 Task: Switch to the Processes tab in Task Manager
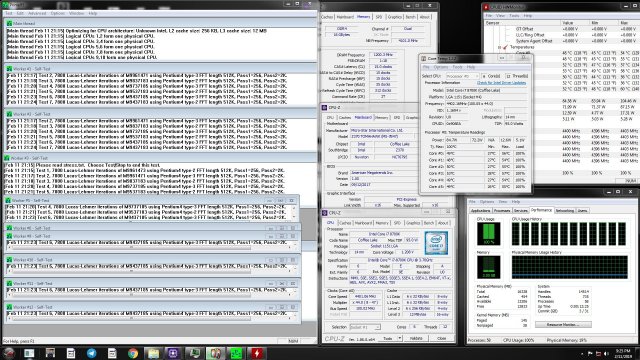[x=502, y=211]
